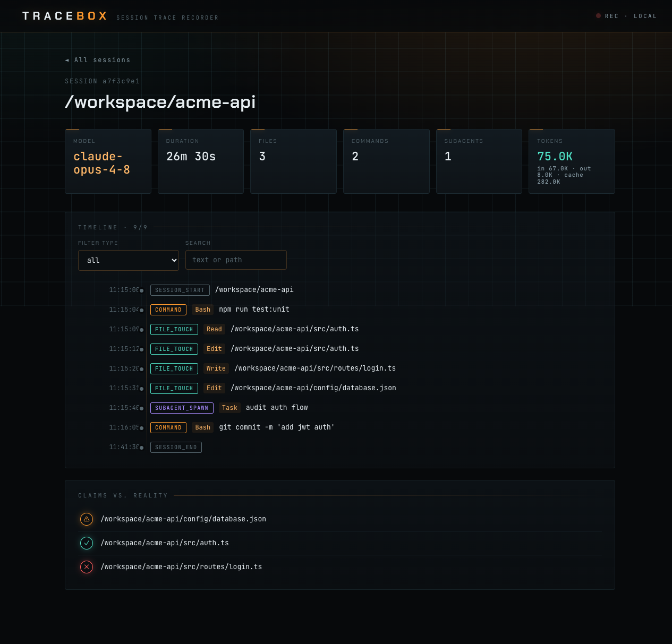Click FILE_TOUCH badge for Write login.ts
This screenshot has width=672, height=644.
coord(174,368)
